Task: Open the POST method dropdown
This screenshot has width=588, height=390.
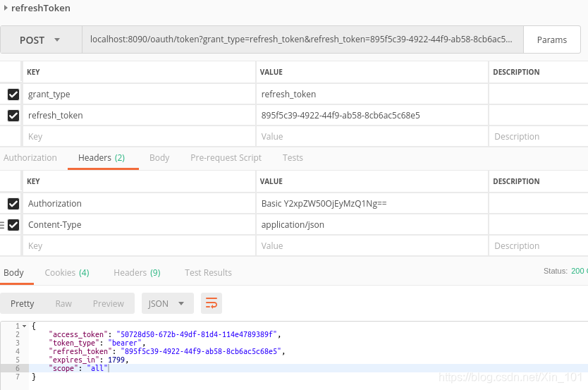Action: [41, 39]
